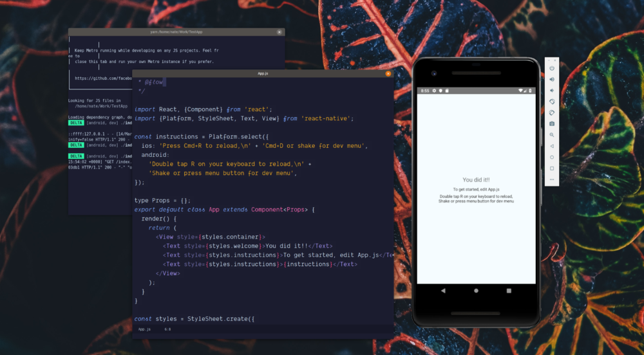The image size is (644, 355).
Task: Activate the emulator zoom magnifier icon
Action: pos(552,135)
